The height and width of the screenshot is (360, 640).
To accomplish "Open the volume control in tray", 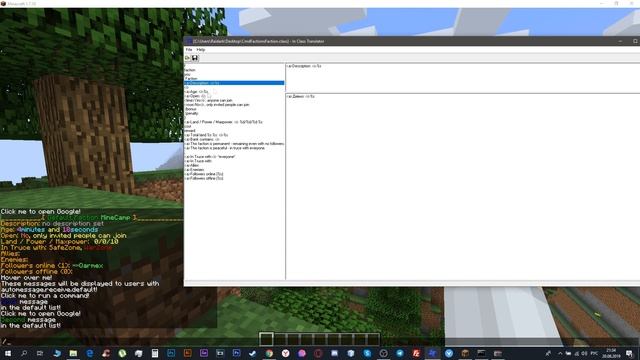I will [x=584, y=353].
